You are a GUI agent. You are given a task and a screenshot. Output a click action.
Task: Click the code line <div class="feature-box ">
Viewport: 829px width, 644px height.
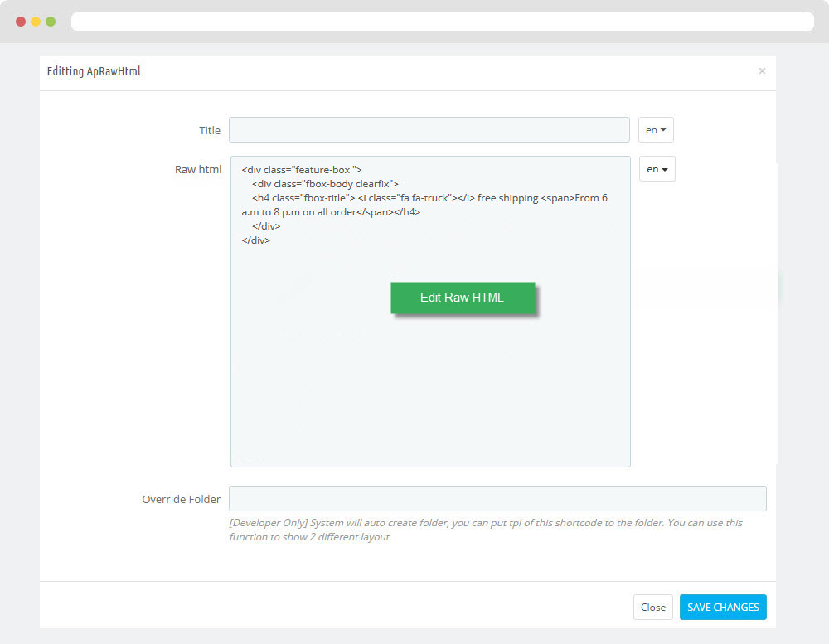[302, 170]
